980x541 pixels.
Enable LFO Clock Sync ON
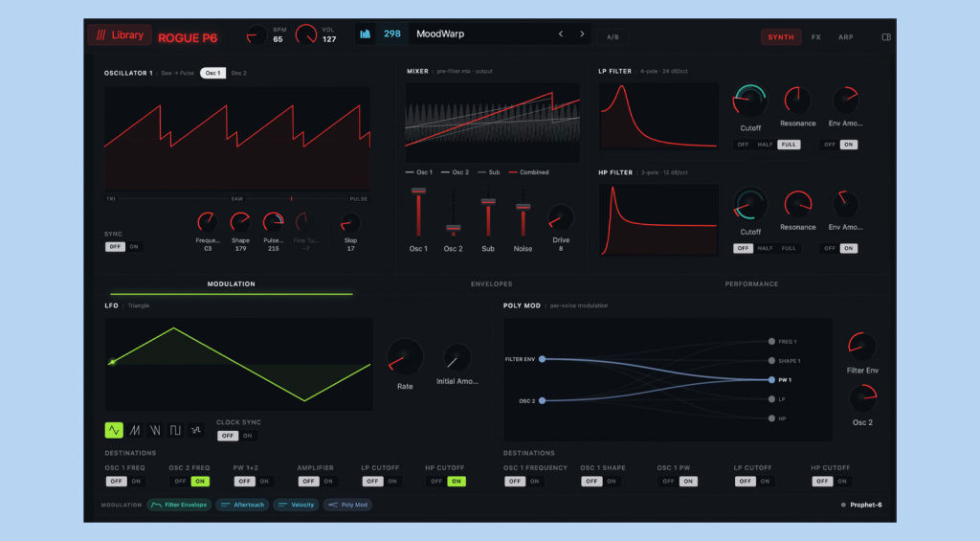pyautogui.click(x=248, y=436)
